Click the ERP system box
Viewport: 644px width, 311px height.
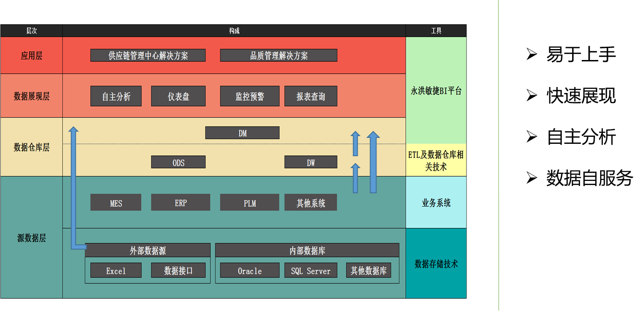pos(181,202)
